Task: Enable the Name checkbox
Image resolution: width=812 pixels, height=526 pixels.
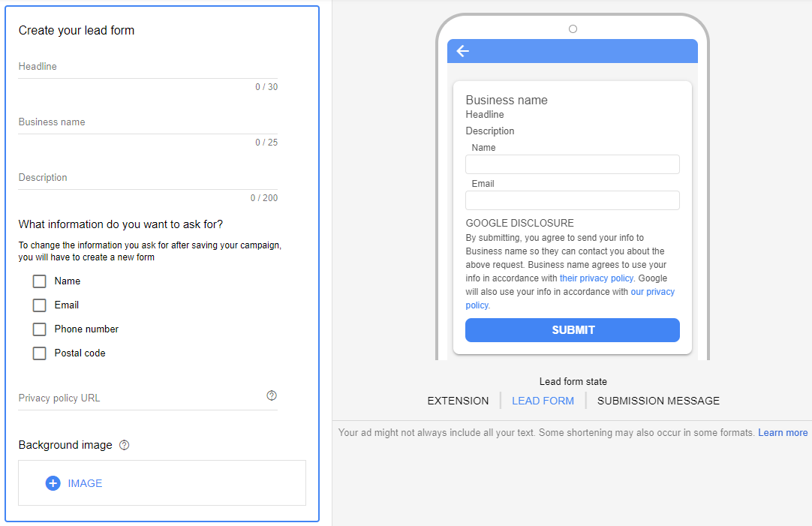Action: coord(39,281)
